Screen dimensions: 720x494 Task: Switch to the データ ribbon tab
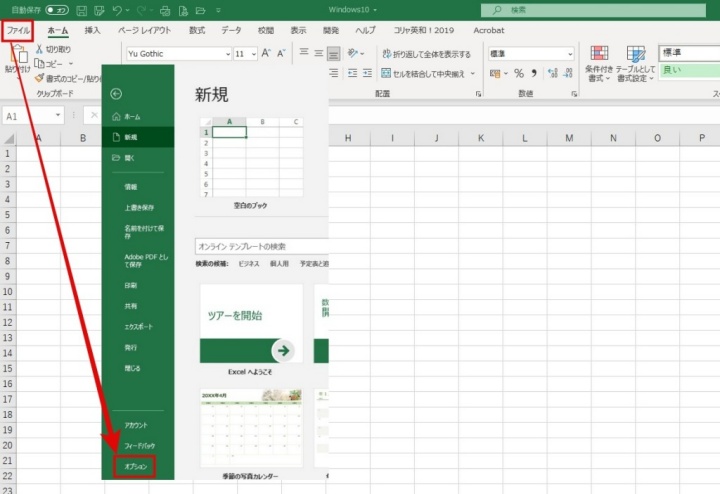[x=231, y=30]
